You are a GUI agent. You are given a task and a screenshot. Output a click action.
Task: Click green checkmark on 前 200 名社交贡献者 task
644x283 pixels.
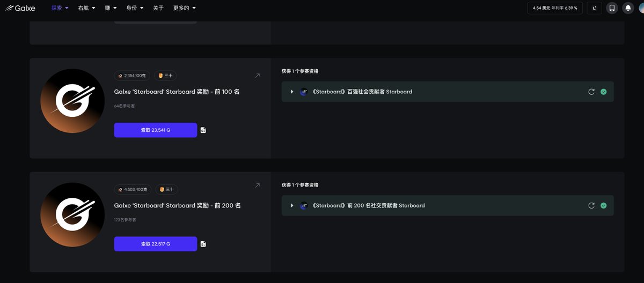tap(604, 205)
